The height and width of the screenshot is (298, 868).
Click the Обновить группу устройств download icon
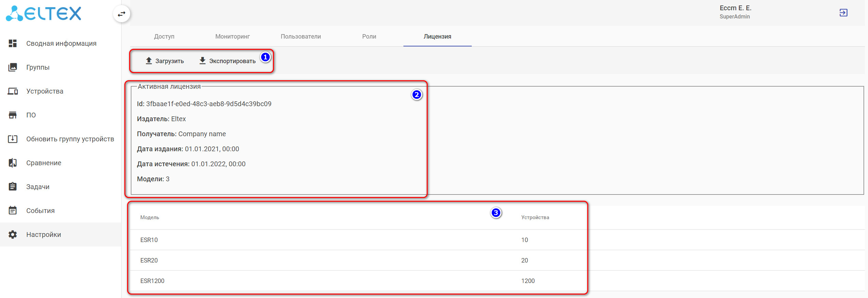pyautogui.click(x=13, y=139)
